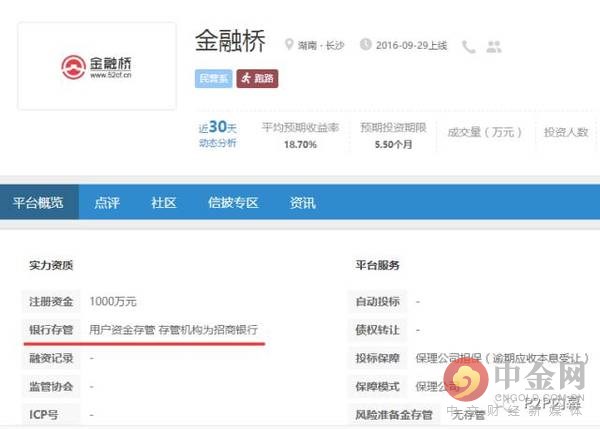This screenshot has width=600, height=429.
Task: Click the 湖南·长沙 location text
Action: (321, 46)
